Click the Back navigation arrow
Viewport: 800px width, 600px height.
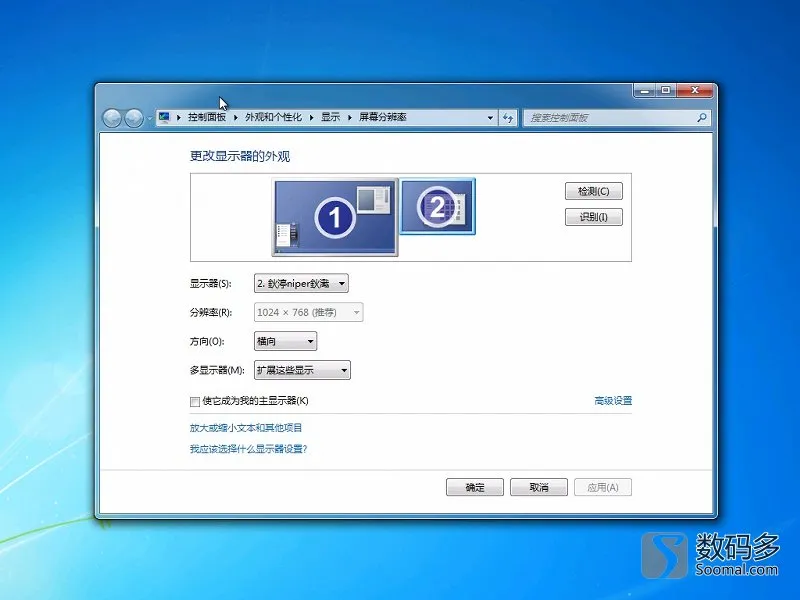click(x=112, y=118)
